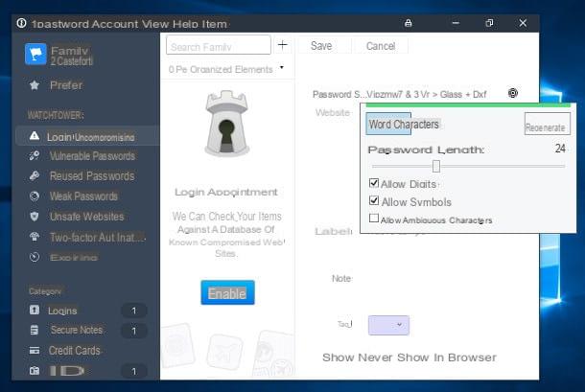
Task: Click the Reused Passwords key icon
Action: [35, 175]
